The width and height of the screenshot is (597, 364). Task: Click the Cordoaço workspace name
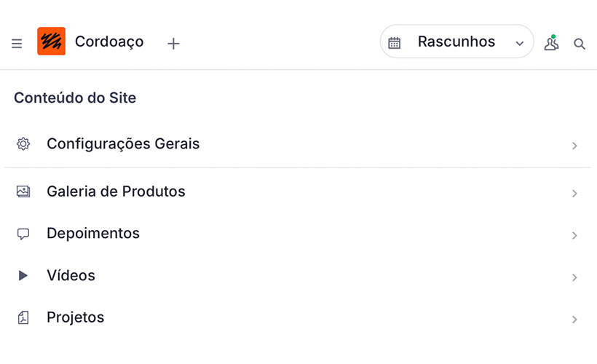coord(109,42)
